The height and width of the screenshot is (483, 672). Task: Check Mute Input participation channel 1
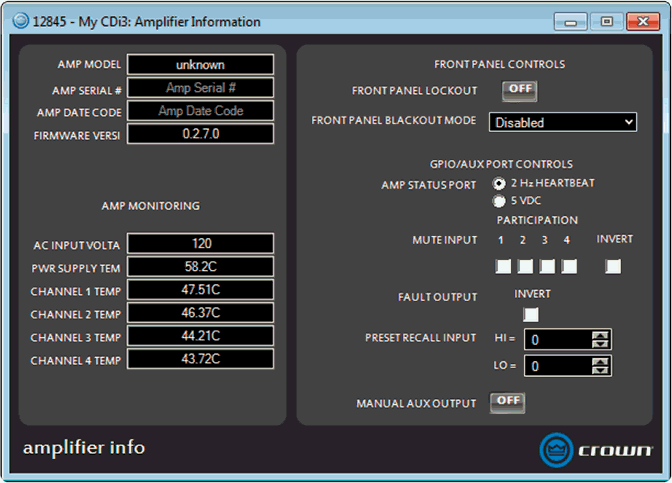tap(503, 266)
